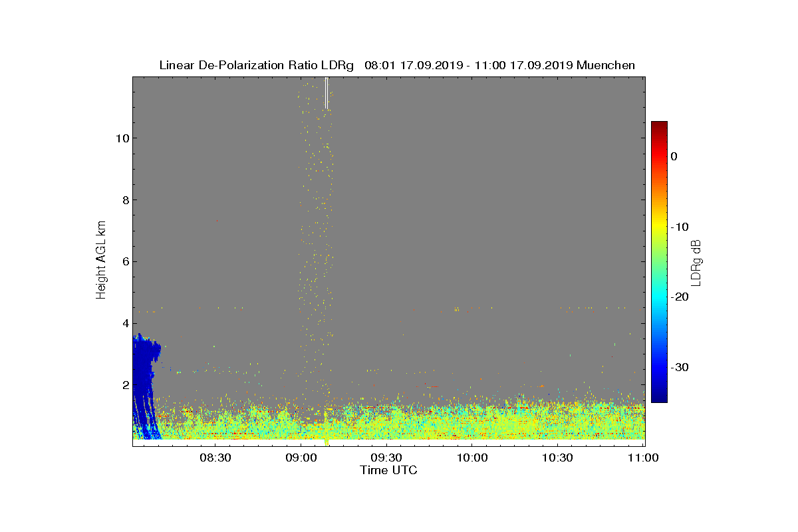Click the colorbar value -30
The image size is (798, 532).
[680, 367]
